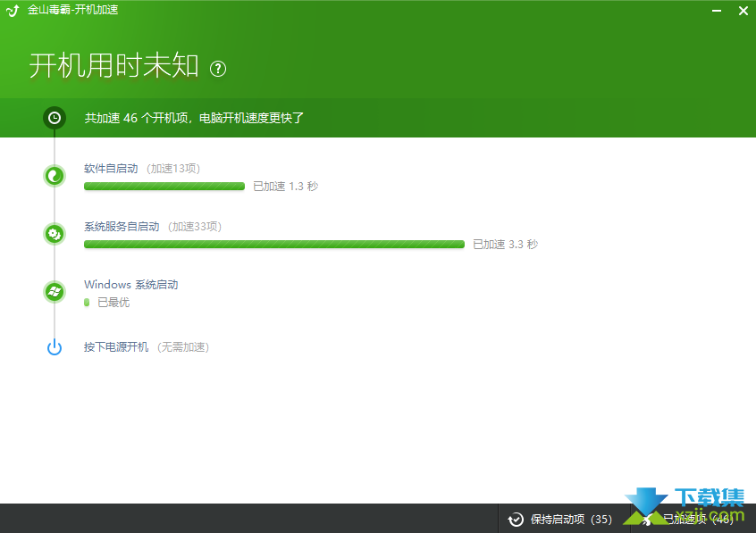The image size is (756, 533).
Task: Click the 开机用时未知 heading
Action: [113, 65]
